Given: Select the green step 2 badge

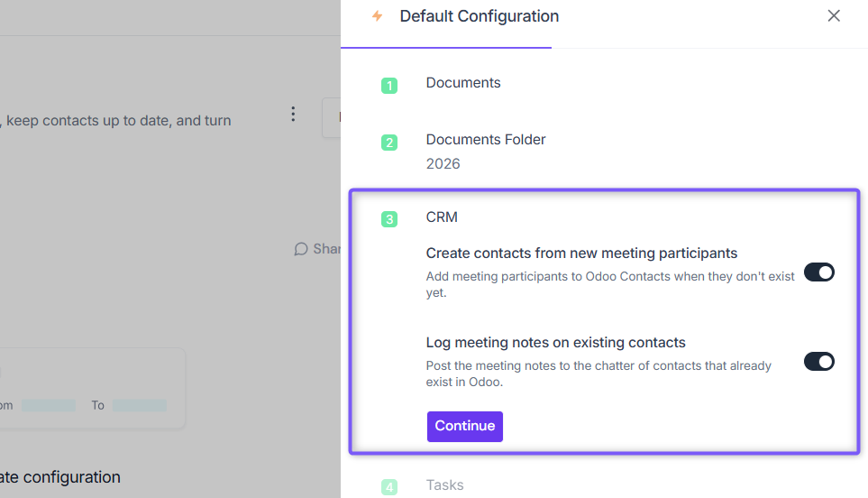Looking at the screenshot, I should (389, 143).
